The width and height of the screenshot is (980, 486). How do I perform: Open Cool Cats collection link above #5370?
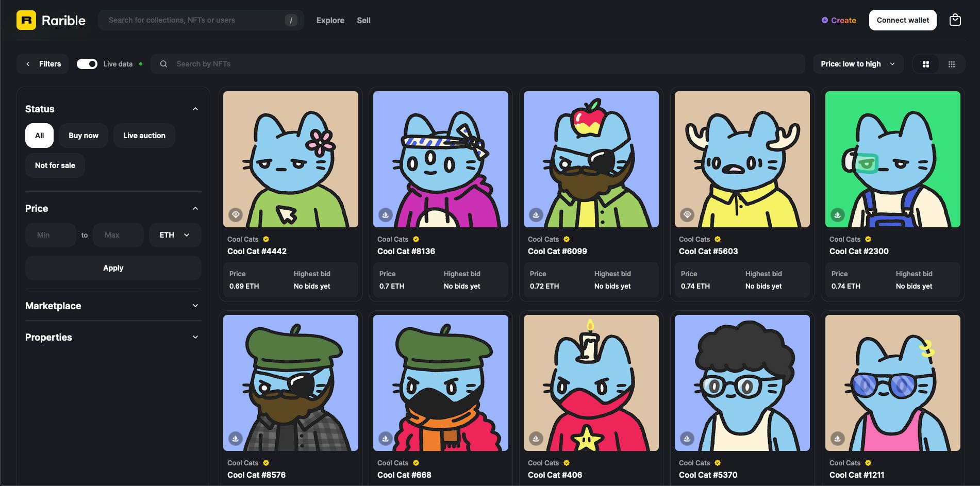pos(694,463)
